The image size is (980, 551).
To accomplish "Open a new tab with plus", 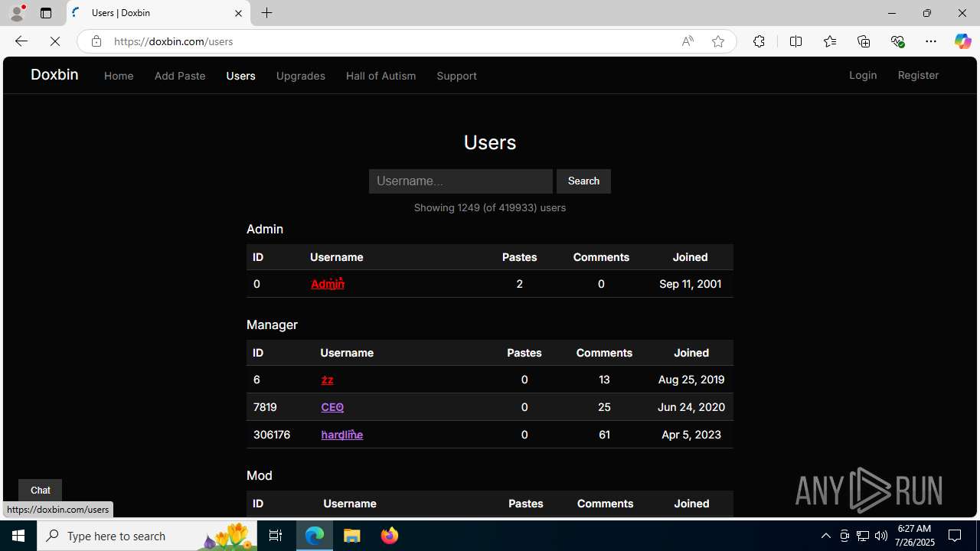I will point(266,13).
